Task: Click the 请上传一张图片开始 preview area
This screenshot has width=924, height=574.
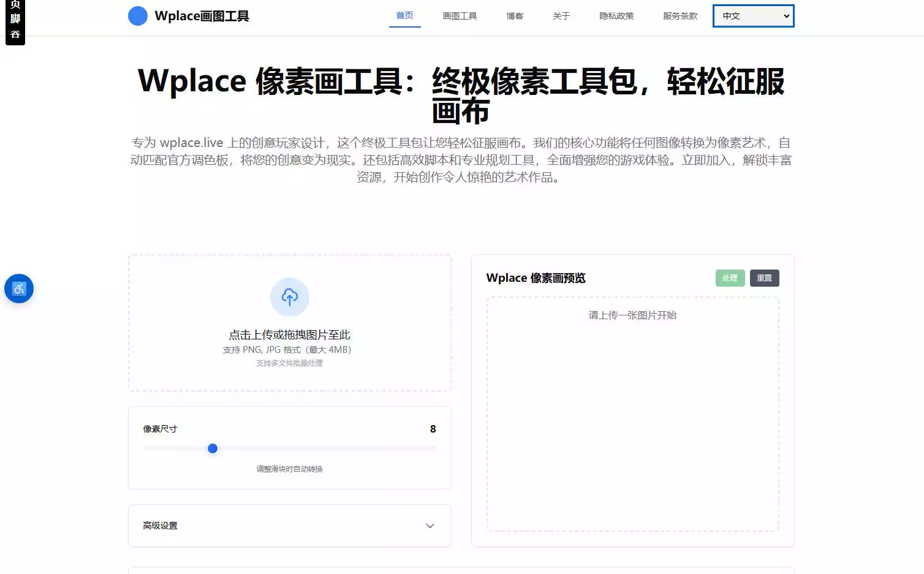Action: [x=633, y=414]
